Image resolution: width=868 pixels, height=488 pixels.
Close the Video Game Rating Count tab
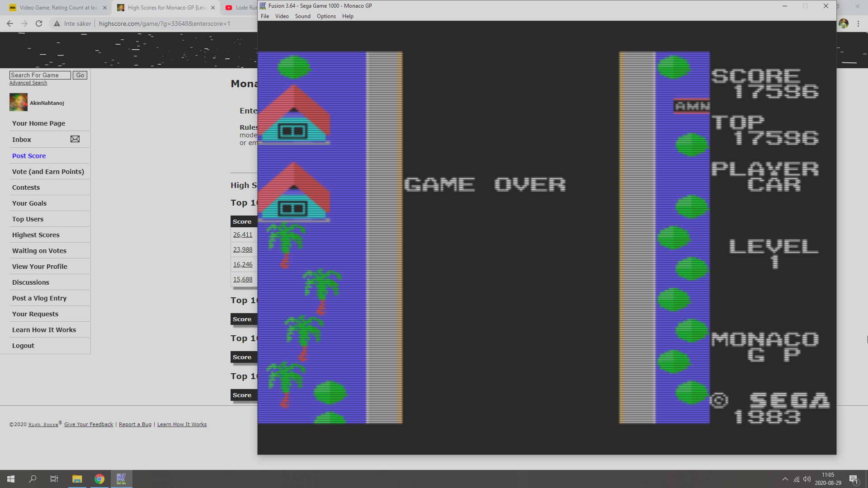tap(105, 8)
